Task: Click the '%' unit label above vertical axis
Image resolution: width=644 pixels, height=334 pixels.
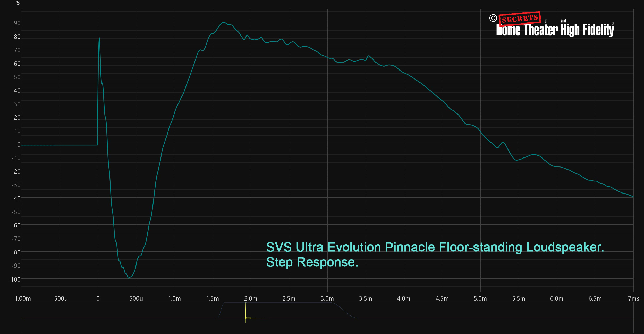Action: click(x=18, y=4)
